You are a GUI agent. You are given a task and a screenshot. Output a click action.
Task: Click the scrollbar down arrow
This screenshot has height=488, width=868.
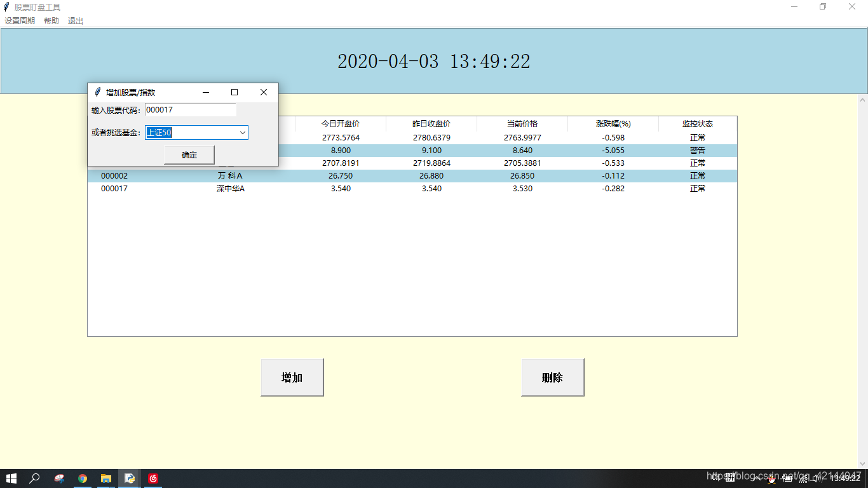862,464
